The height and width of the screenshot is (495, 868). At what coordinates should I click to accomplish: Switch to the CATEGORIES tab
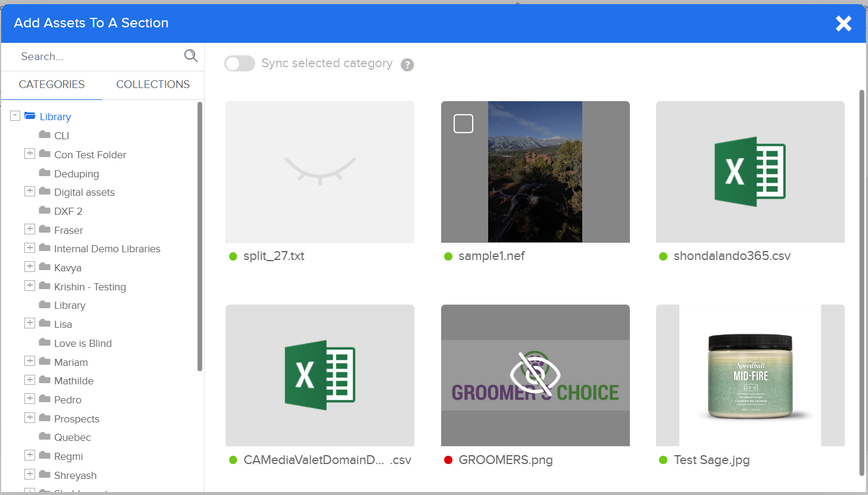pos(52,84)
